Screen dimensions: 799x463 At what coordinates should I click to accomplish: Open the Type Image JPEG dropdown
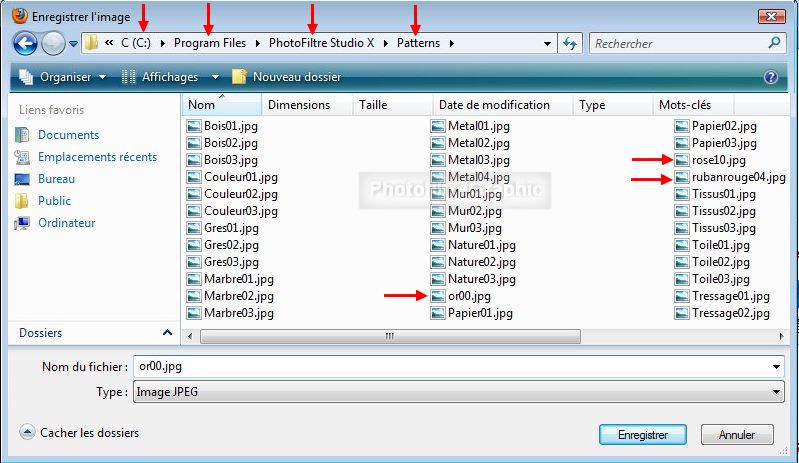777,393
